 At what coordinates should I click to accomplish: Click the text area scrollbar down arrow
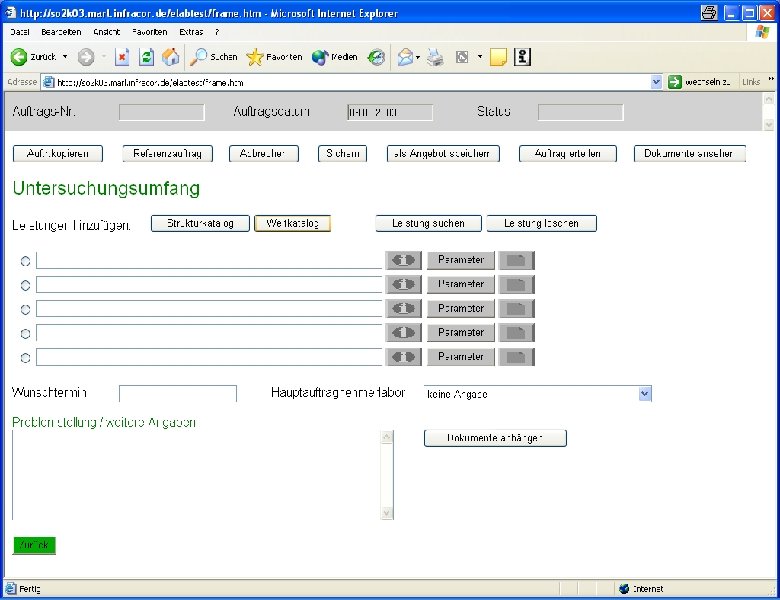387,513
